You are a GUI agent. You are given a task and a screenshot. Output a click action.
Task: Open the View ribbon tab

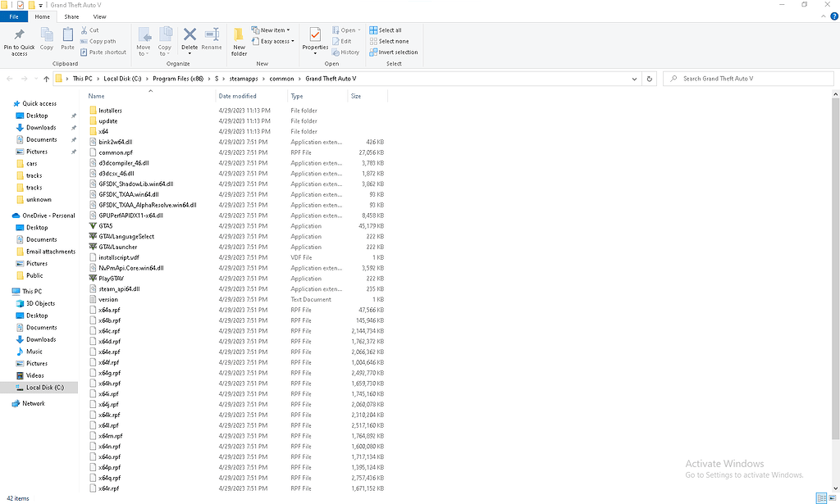pos(99,16)
